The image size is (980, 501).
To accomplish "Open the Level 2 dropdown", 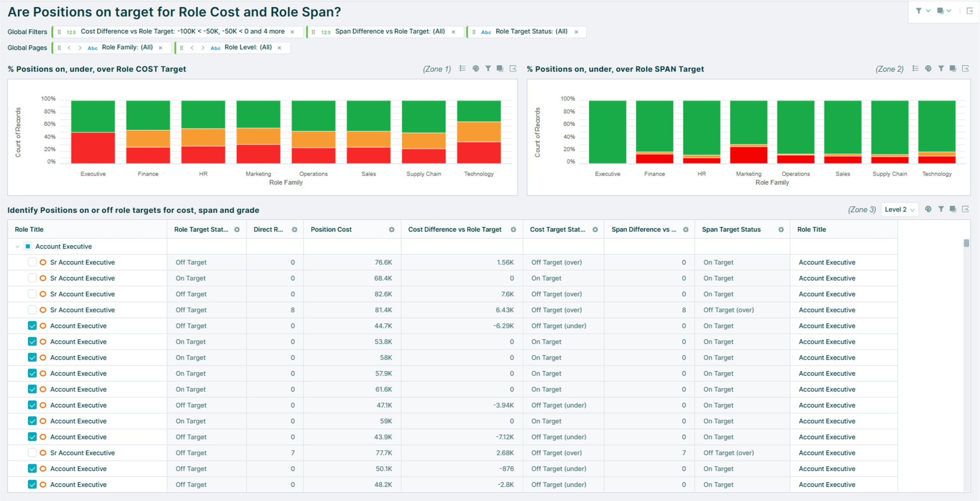I will [x=900, y=210].
